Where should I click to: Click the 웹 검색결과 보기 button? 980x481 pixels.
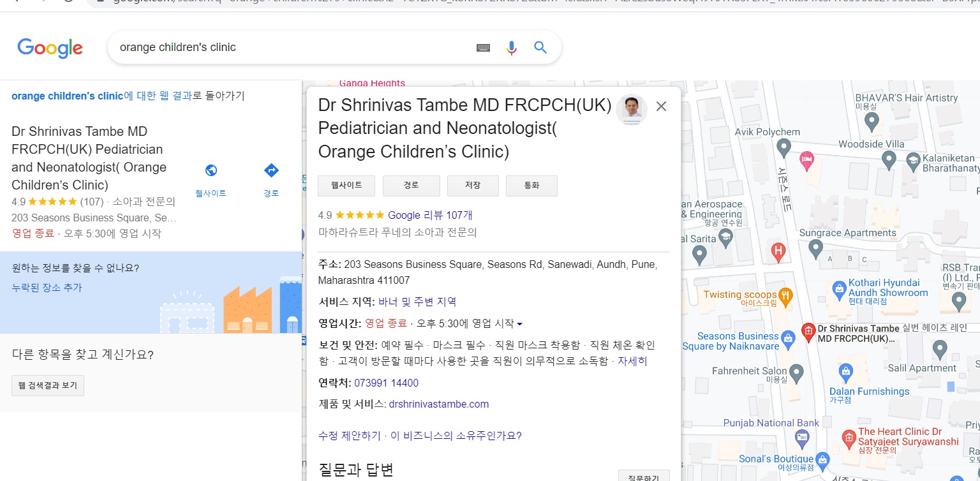pos(48,385)
